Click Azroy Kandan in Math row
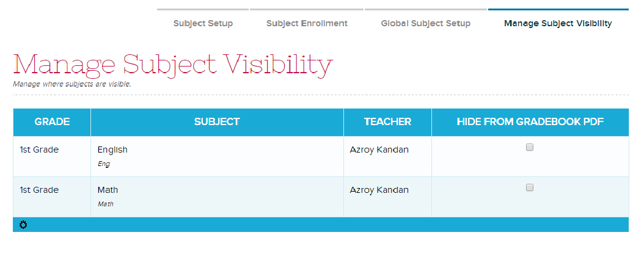The height and width of the screenshot is (260, 644). click(x=379, y=190)
